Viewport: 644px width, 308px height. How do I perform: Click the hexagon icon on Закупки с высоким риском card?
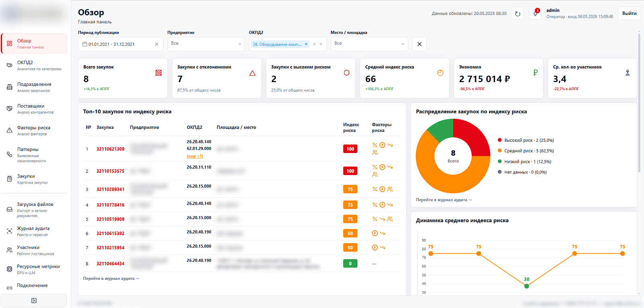(x=347, y=73)
